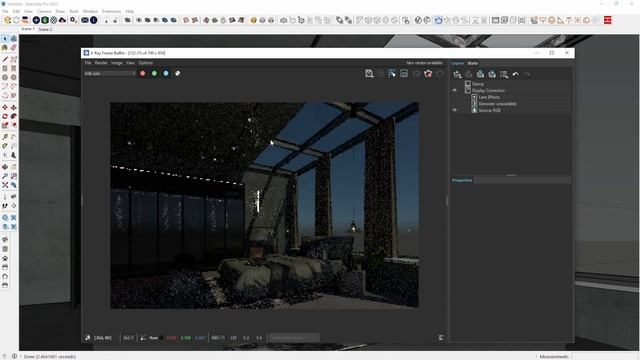Open the RGB color channel dropdown
This screenshot has width=640, height=360.
[110, 73]
